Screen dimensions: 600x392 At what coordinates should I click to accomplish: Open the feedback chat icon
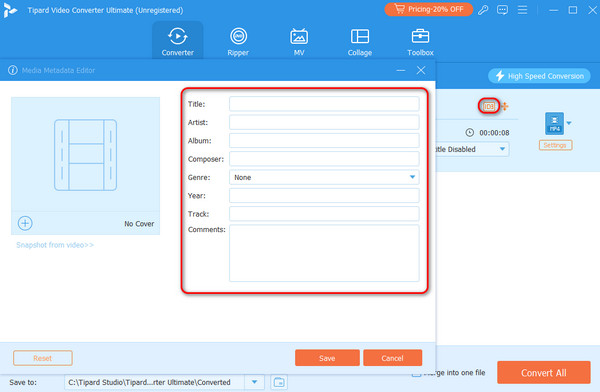502,10
